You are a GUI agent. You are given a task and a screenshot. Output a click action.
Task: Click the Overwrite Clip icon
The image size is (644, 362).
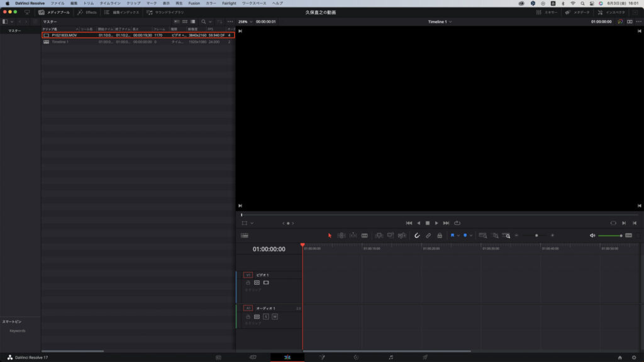[390, 236]
